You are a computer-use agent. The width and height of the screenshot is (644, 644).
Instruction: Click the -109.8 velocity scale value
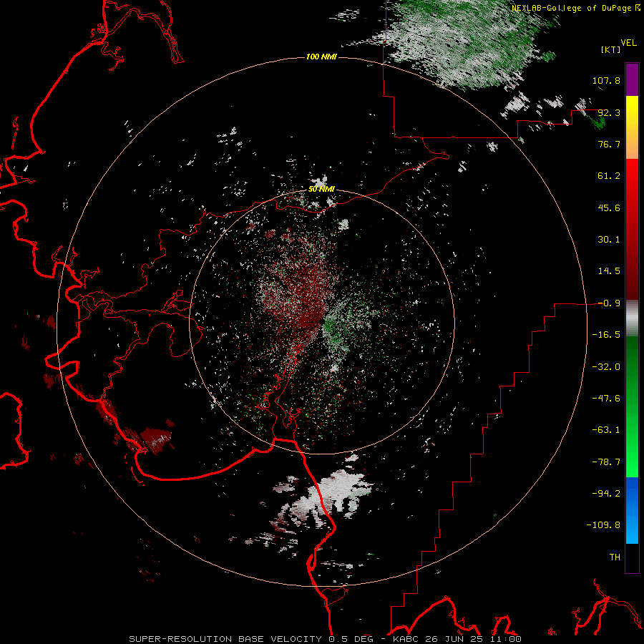point(604,525)
